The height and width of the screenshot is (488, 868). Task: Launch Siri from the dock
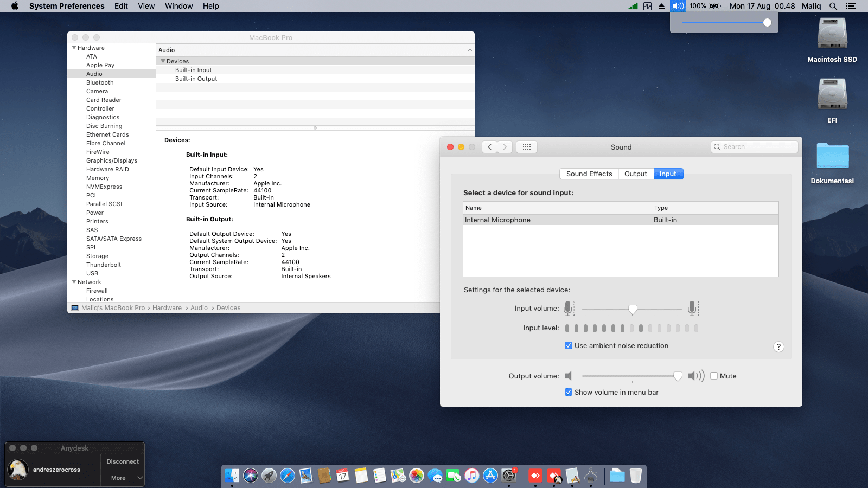[x=251, y=476]
